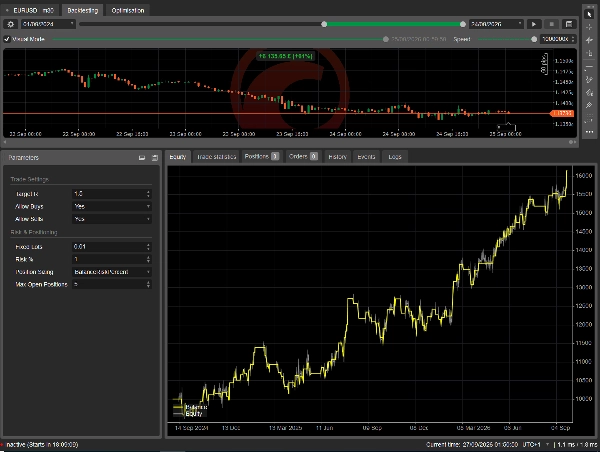600x452 pixels.
Task: Click the visual mode progress slider handle
Action: (386, 39)
